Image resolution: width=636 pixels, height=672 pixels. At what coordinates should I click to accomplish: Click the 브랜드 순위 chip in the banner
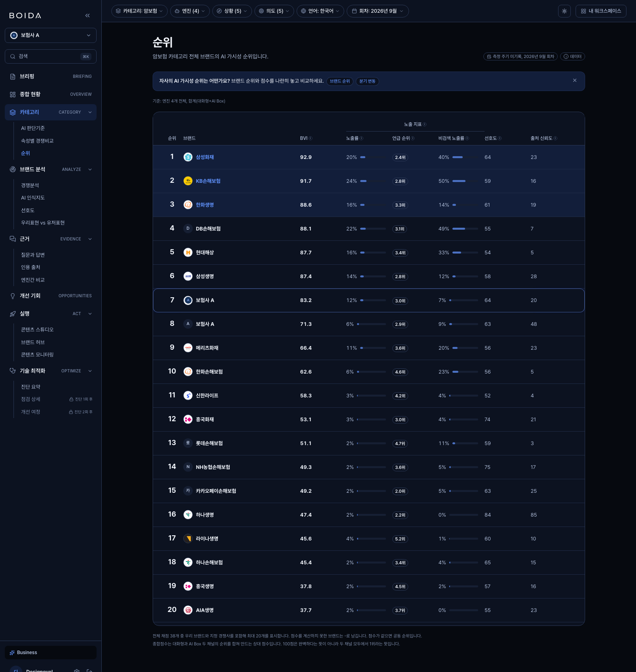pyautogui.click(x=340, y=81)
